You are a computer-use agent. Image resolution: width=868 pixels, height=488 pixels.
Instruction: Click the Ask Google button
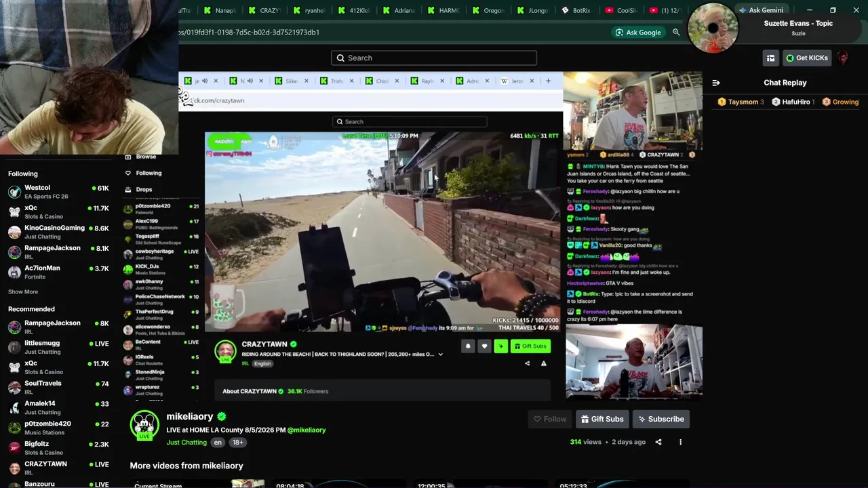637,33
